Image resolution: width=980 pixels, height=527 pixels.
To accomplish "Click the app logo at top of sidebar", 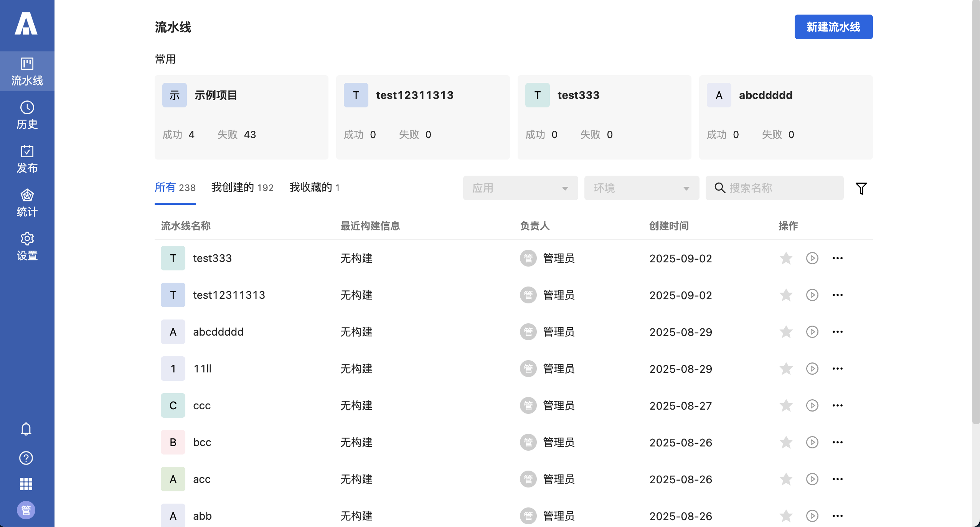I will point(26,23).
